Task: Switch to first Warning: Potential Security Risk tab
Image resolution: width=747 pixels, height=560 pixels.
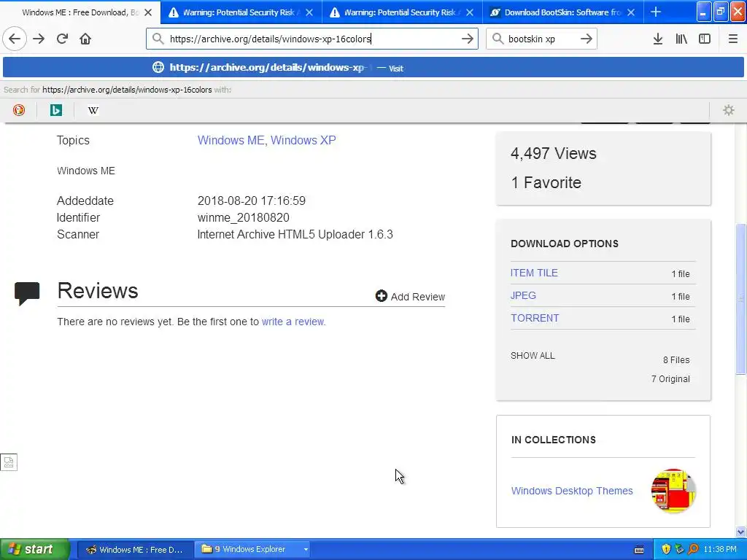Action: (x=241, y=12)
